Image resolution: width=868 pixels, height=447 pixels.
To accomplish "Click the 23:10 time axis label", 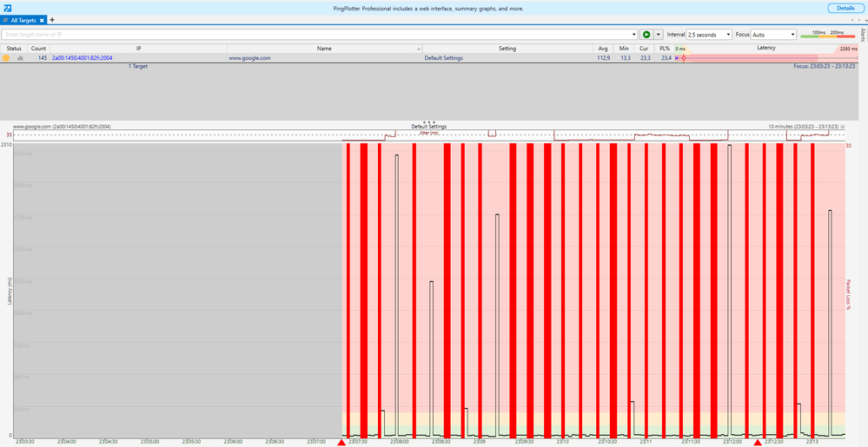I will pyautogui.click(x=563, y=442).
